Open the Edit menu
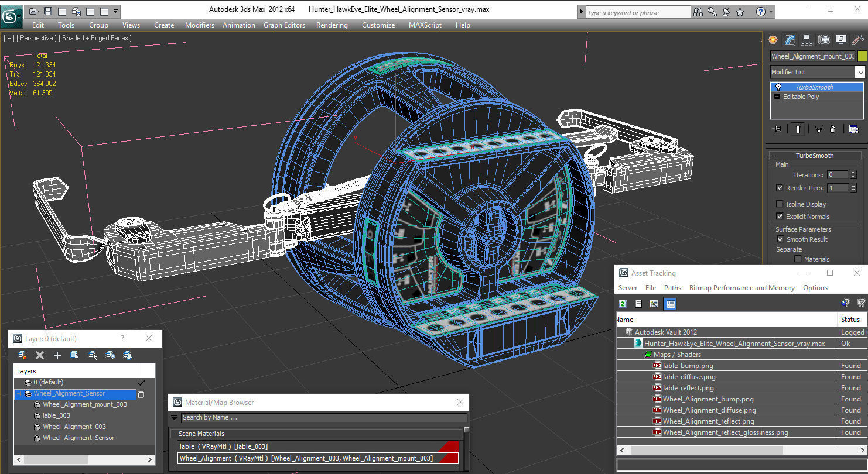This screenshot has height=474, width=868. click(38, 25)
